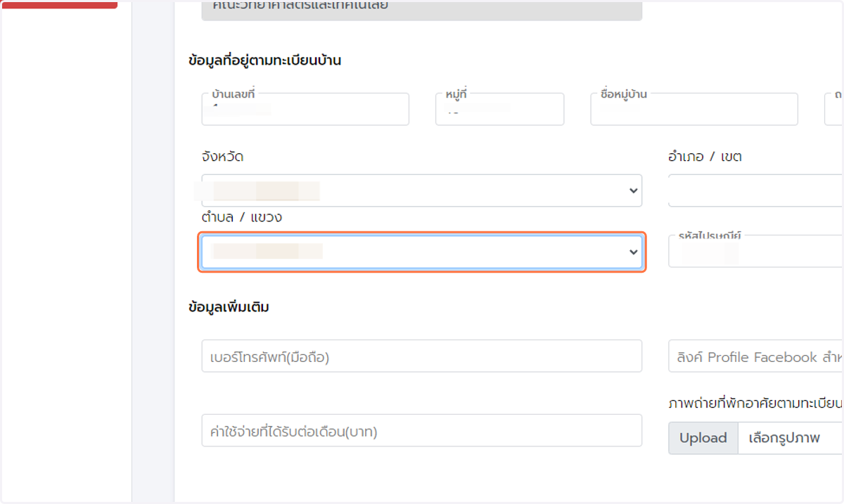This screenshot has width=844, height=504.
Task: Open the จังหวัด province dropdown
Action: pyautogui.click(x=421, y=190)
